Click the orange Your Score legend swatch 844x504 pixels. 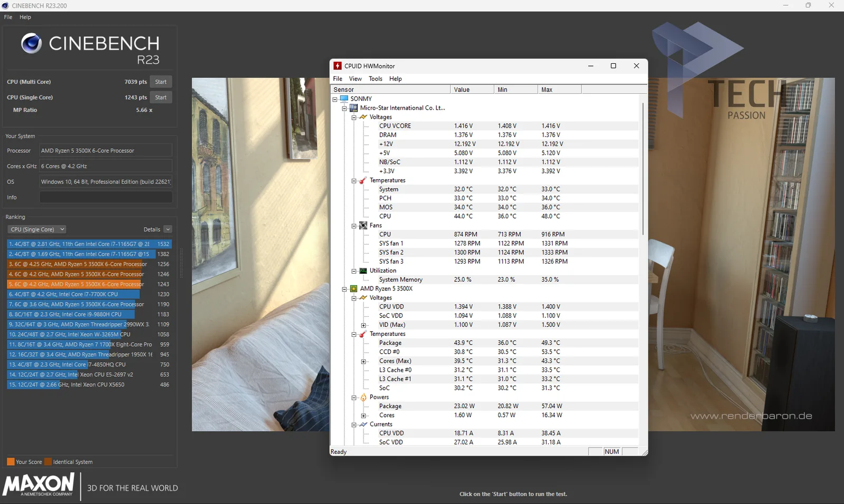pyautogui.click(x=11, y=462)
